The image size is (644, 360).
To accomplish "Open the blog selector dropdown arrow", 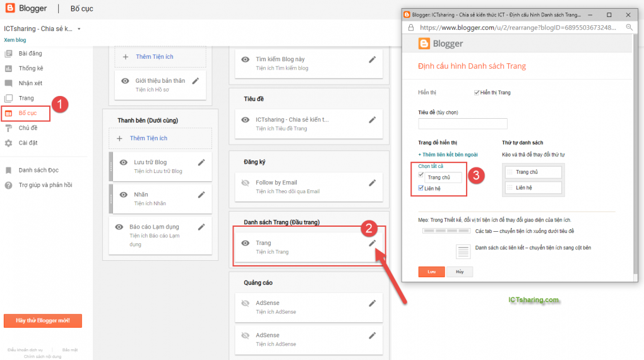I will (79, 29).
